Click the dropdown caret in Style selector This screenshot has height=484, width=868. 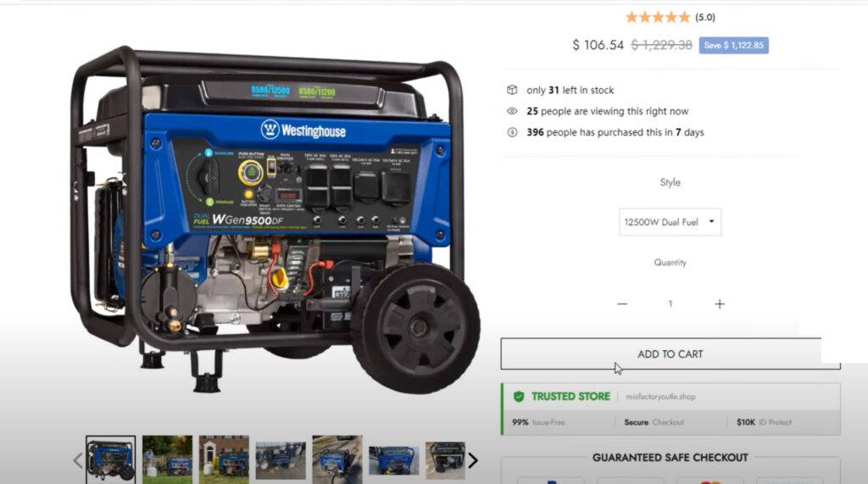[x=711, y=221]
